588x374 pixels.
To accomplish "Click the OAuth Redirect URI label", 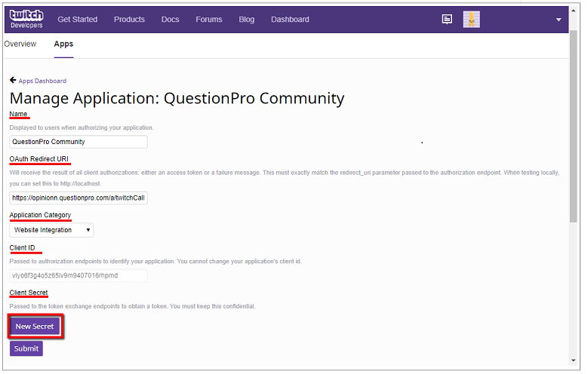I will coord(39,159).
